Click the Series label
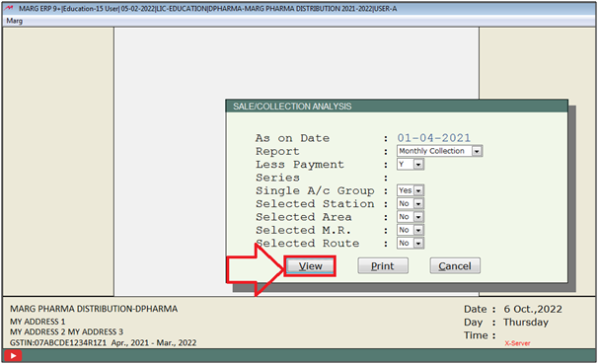Viewport: 599px width, 364px height. [277, 178]
